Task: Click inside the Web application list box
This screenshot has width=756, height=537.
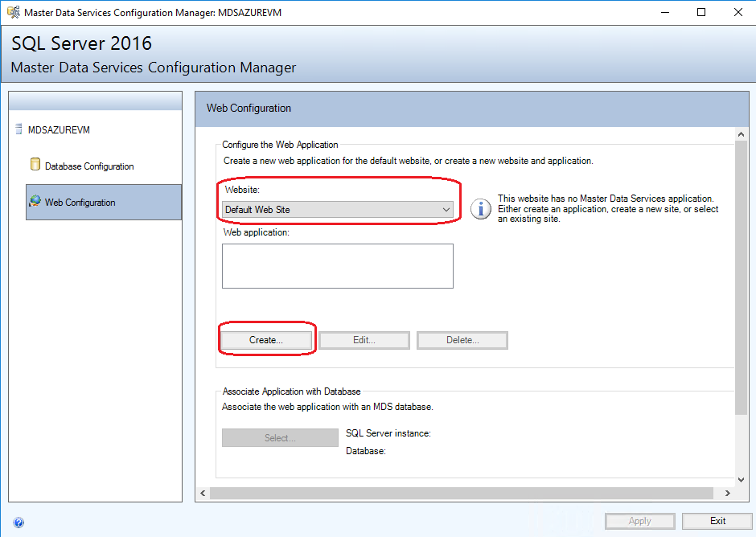Action: click(337, 265)
